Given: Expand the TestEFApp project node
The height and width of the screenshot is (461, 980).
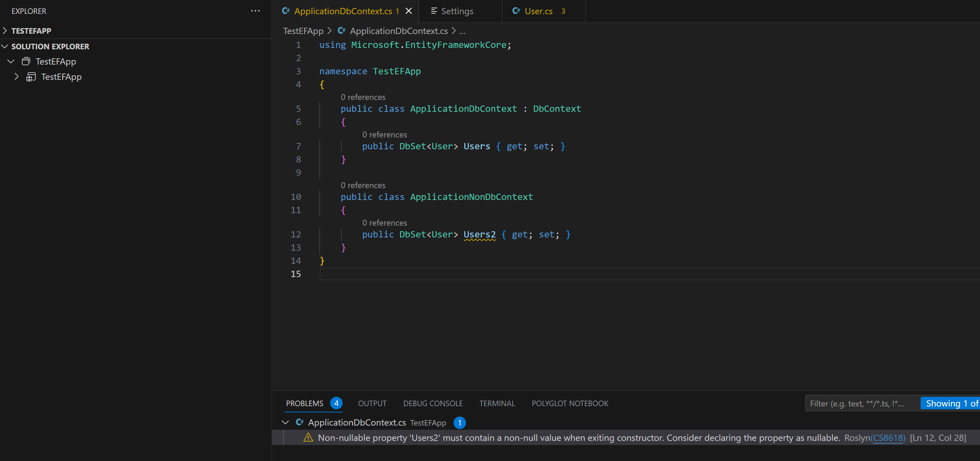Looking at the screenshot, I should pyautogui.click(x=16, y=76).
